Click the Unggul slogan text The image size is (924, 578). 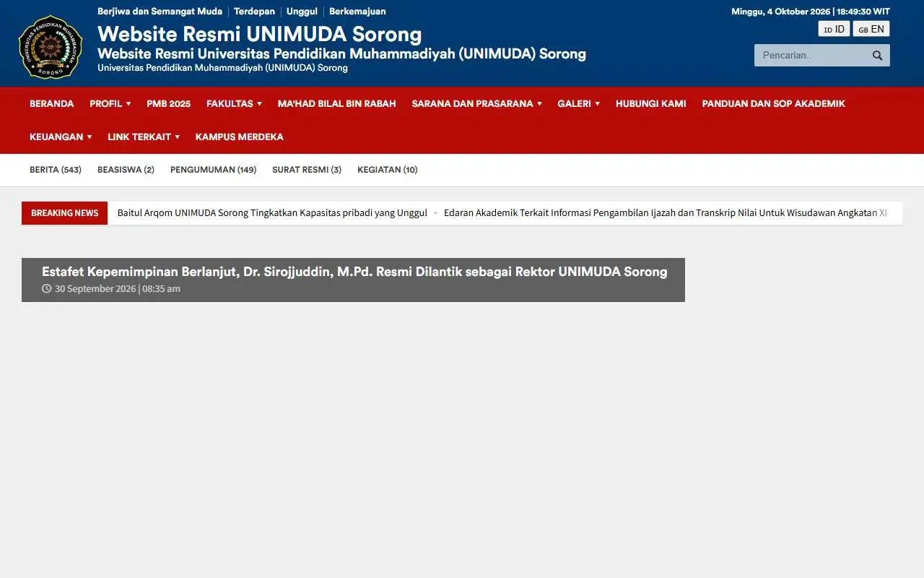302,12
